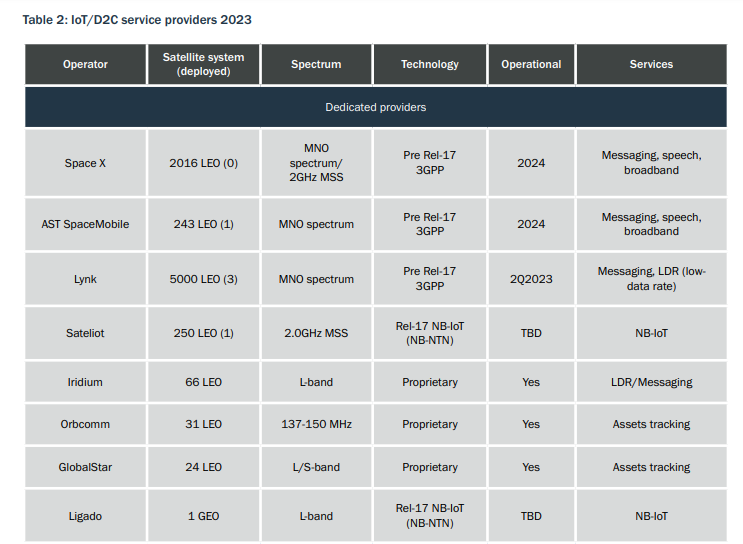The width and height of the screenshot is (743, 544).
Task: Select the GlobalStar operator cell
Action: coord(85,467)
